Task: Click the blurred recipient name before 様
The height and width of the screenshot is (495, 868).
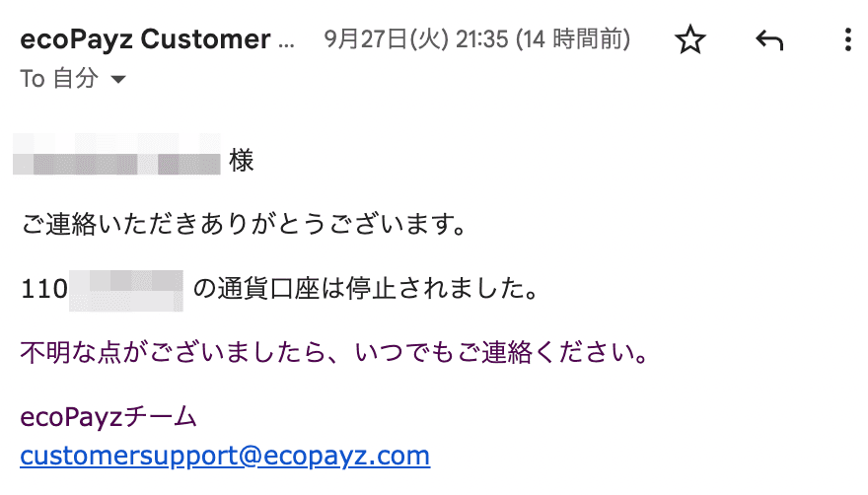Action: 116,155
